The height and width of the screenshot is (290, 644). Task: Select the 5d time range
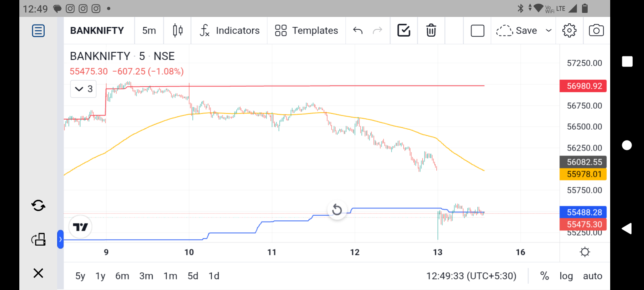pos(193,276)
